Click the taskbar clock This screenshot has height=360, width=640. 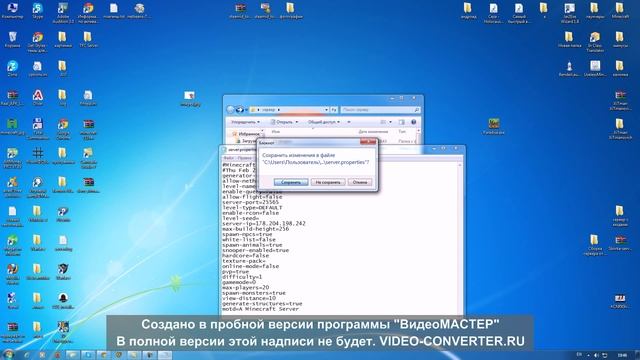(x=622, y=355)
